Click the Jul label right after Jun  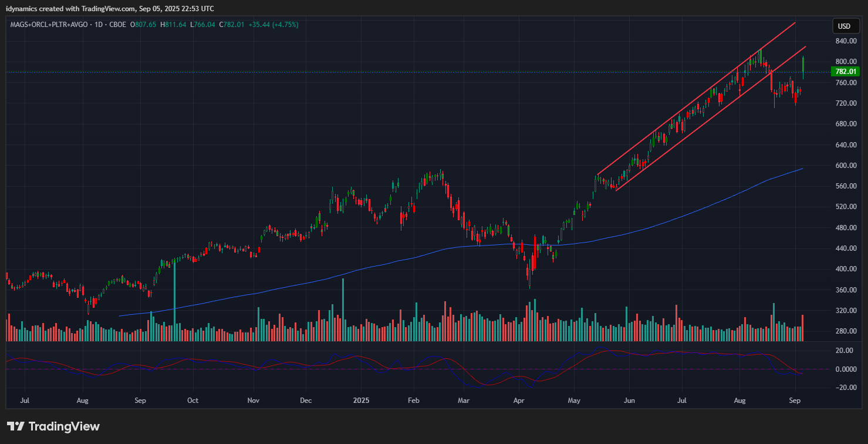tap(682, 401)
